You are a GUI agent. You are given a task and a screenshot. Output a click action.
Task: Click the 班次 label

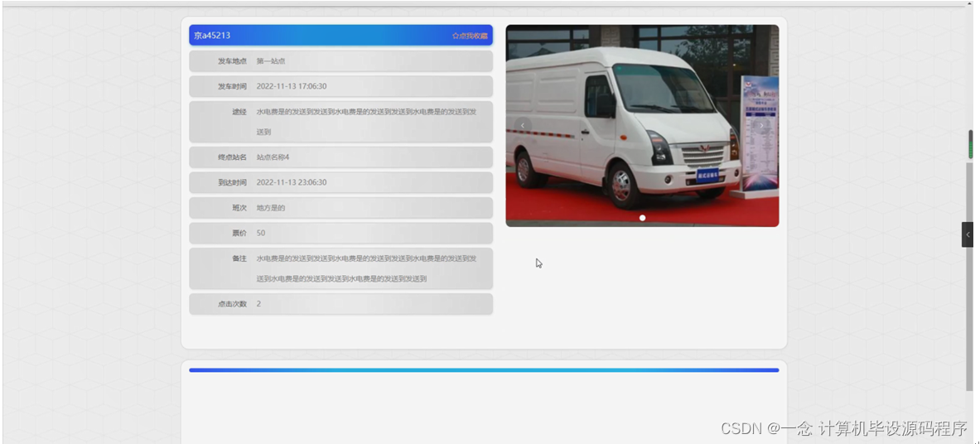pyautogui.click(x=239, y=208)
